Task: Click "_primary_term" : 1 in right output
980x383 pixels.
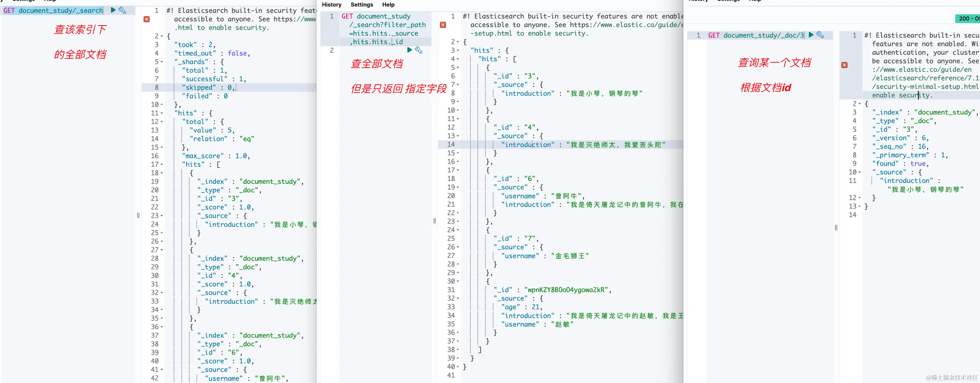Action: coord(910,155)
